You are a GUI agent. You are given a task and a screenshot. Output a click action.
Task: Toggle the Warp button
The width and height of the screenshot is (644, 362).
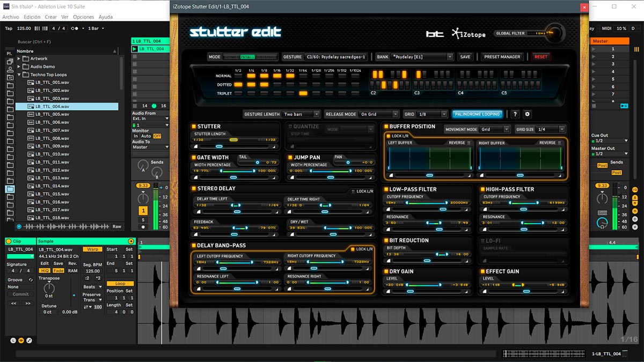click(92, 249)
